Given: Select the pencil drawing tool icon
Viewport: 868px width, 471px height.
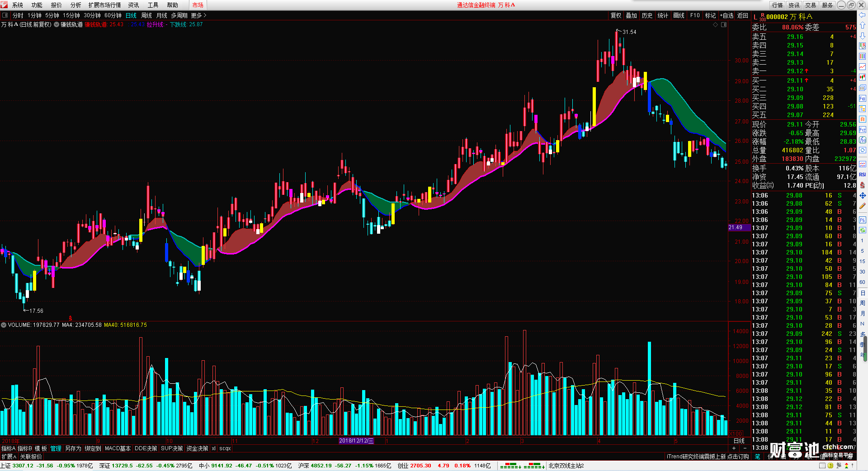Looking at the screenshot, I should tap(863, 206).
